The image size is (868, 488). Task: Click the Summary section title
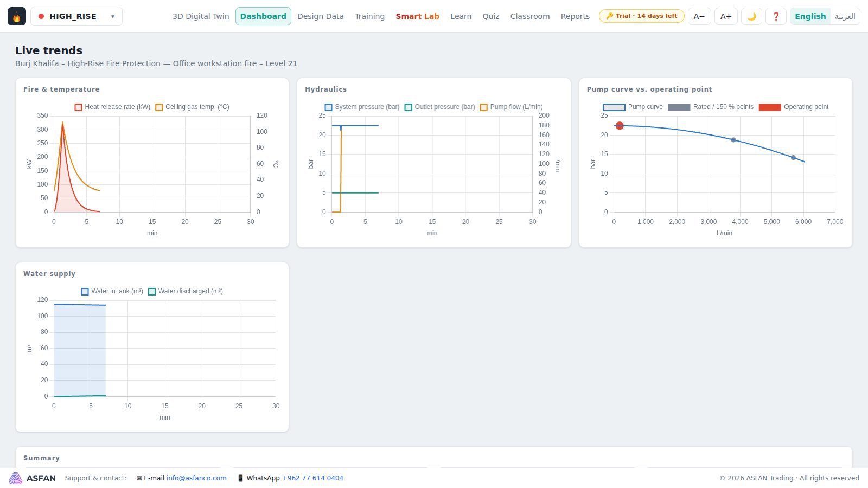pyautogui.click(x=41, y=458)
